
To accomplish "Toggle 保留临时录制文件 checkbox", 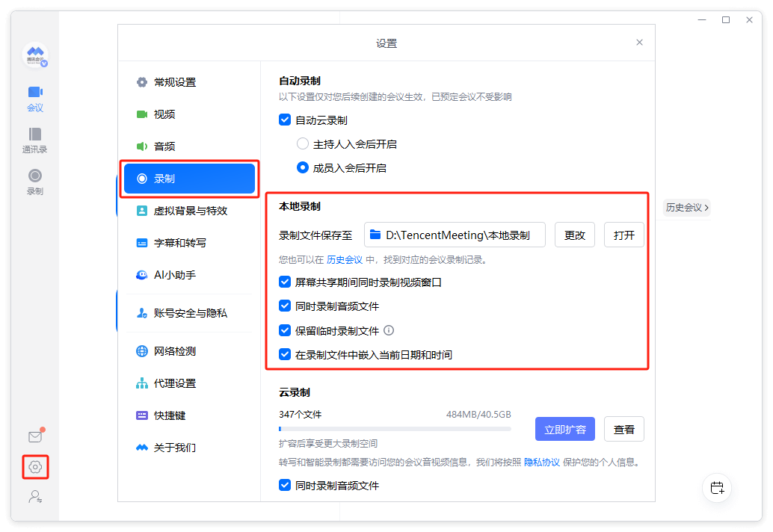I will [284, 330].
